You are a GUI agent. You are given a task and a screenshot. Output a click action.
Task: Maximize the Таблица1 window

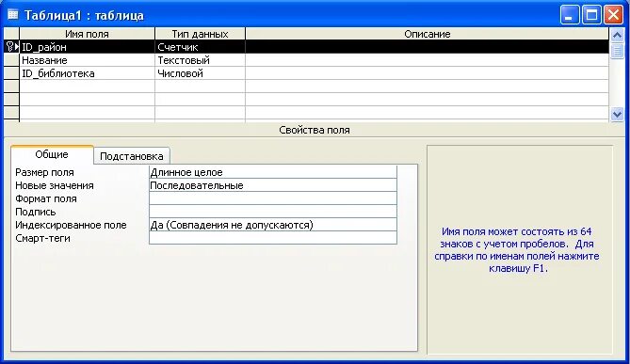(591, 15)
